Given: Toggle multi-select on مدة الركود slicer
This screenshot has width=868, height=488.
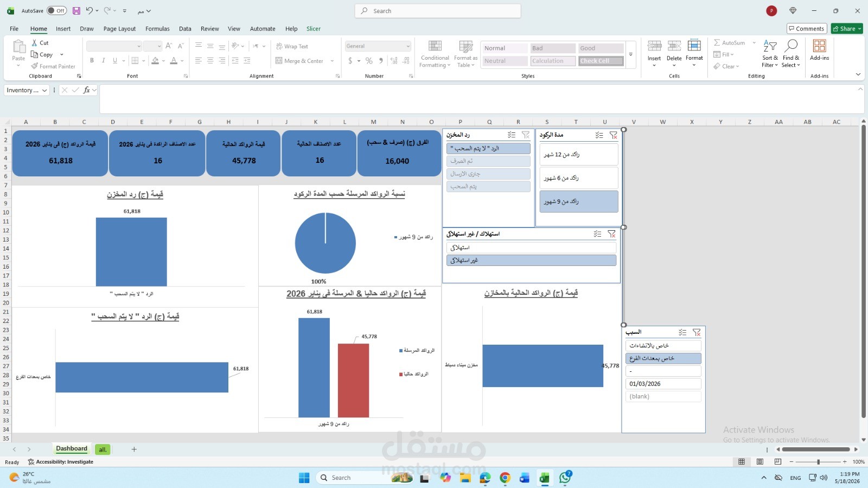Looking at the screenshot, I should [x=599, y=135].
